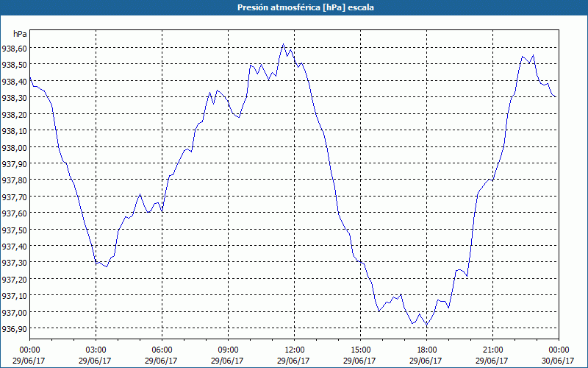Click the 15:00 time axis label
588x368 pixels.
[360, 350]
